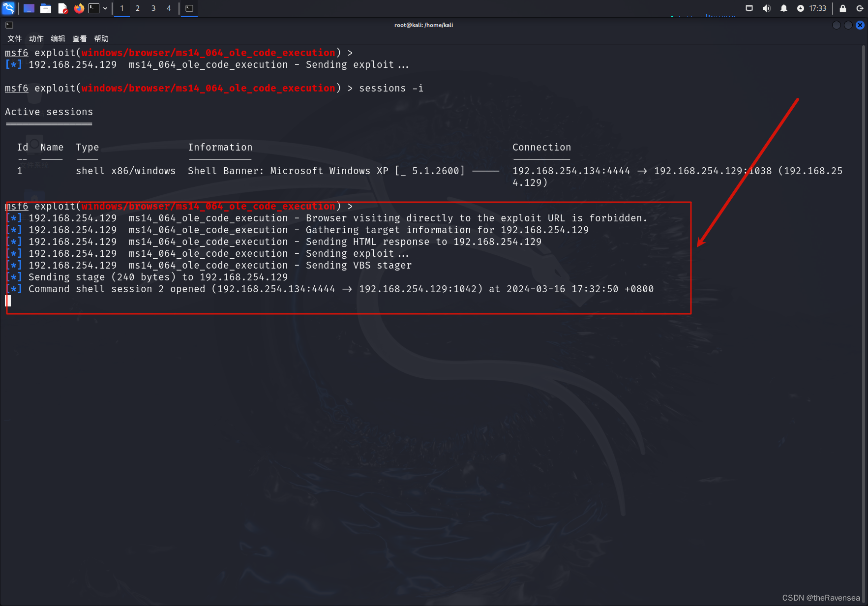This screenshot has height=606, width=868.
Task: Switch to workspace 2
Action: point(138,8)
